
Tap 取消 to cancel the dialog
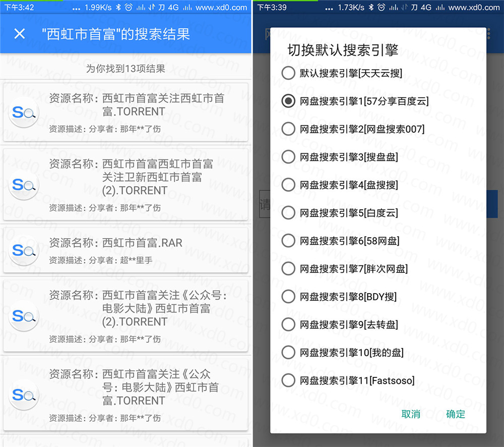pyautogui.click(x=411, y=414)
